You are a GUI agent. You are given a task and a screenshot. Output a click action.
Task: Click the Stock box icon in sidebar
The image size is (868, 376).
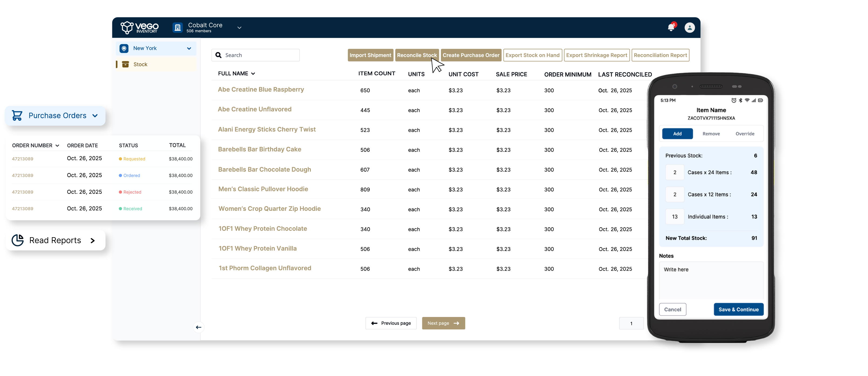[x=125, y=64]
